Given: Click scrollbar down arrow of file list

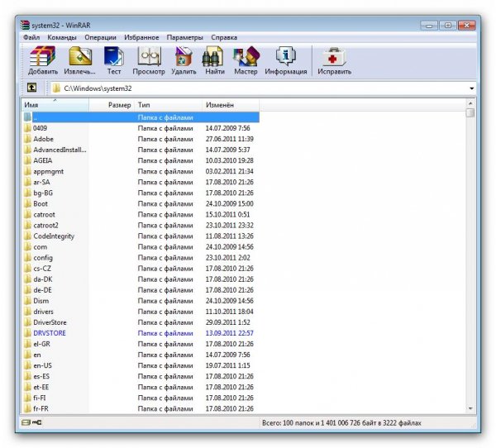Looking at the screenshot, I should click(x=470, y=408).
